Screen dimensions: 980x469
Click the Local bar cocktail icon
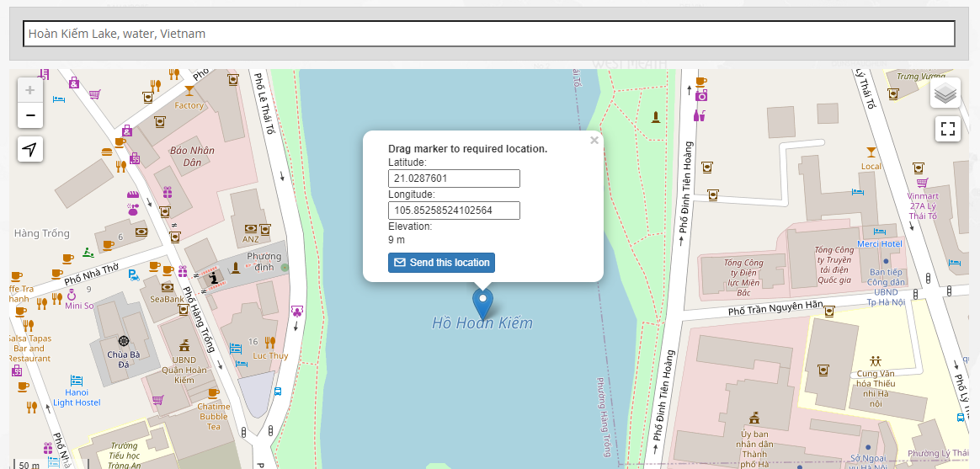(871, 152)
